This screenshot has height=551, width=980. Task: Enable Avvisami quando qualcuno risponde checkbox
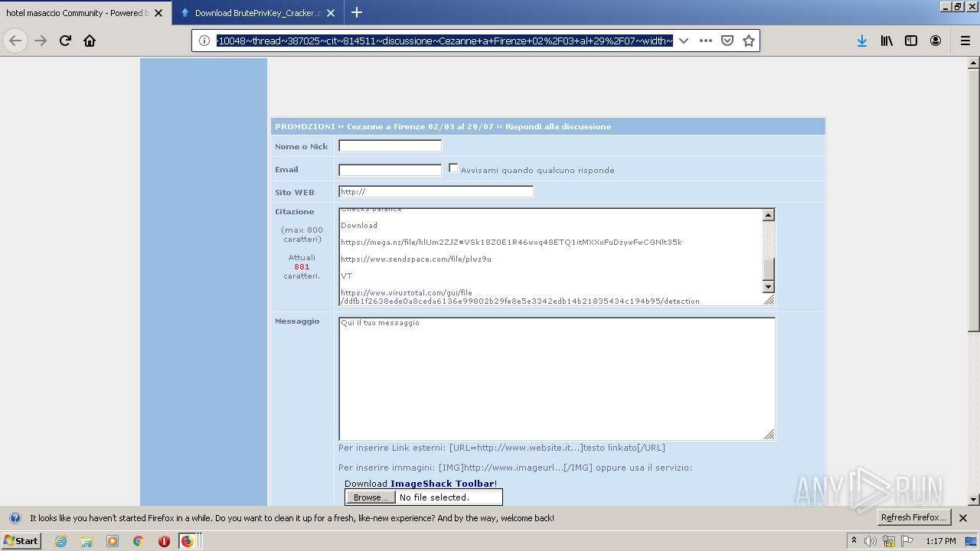(x=453, y=168)
